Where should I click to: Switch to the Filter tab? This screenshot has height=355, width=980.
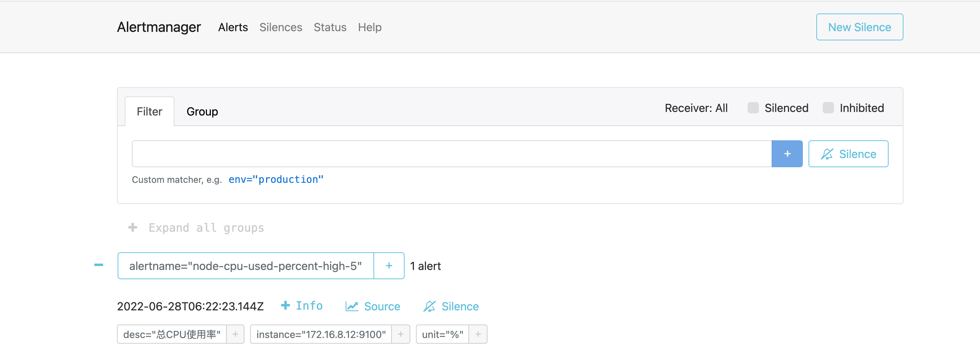(150, 112)
